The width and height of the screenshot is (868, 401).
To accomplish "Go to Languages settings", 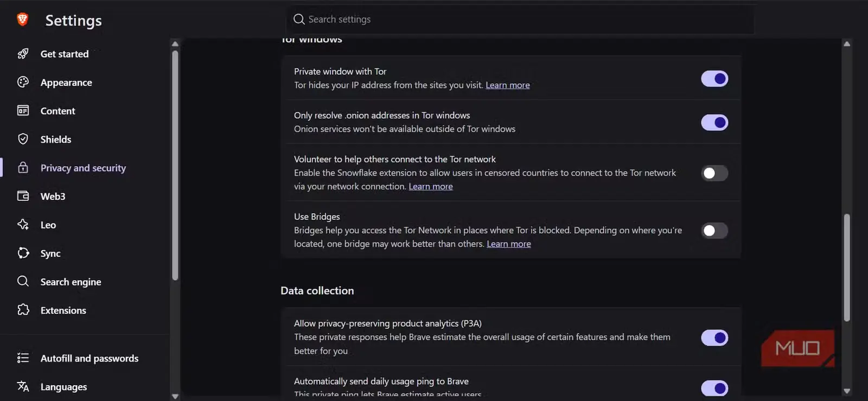I will [63, 387].
